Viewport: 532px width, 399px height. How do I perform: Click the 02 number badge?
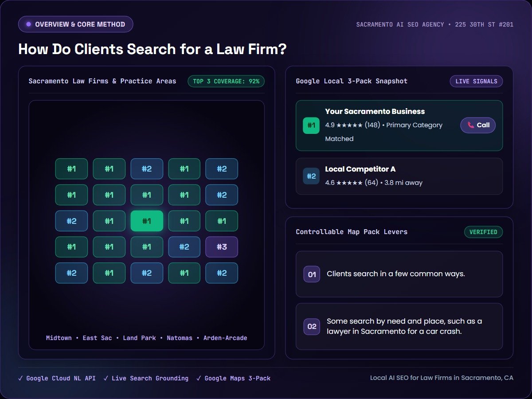coord(312,327)
